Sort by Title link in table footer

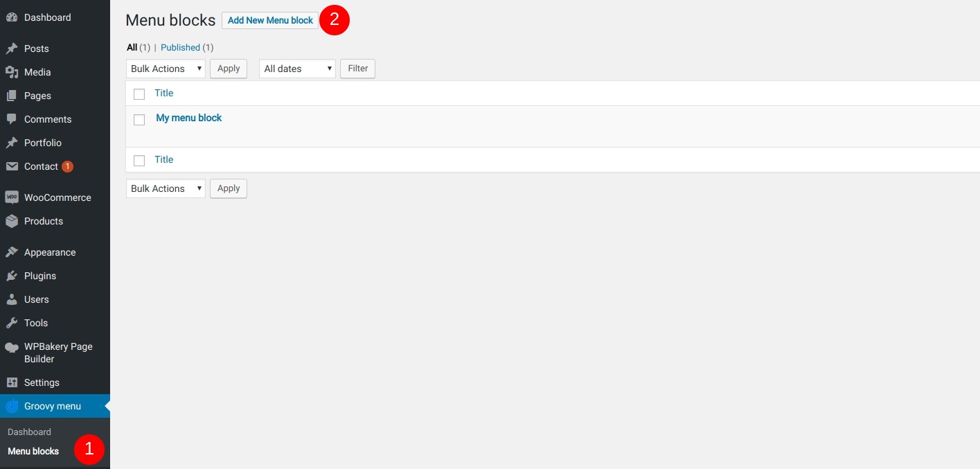click(x=164, y=159)
